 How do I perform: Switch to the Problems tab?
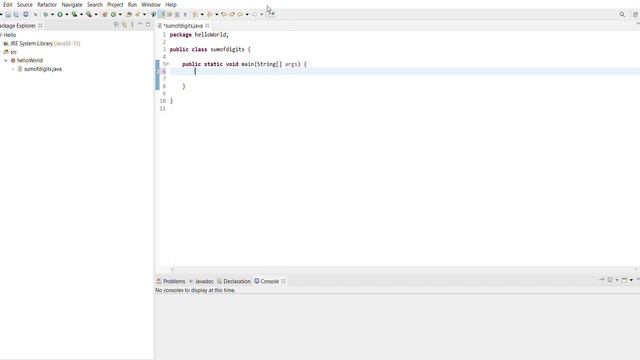171,281
